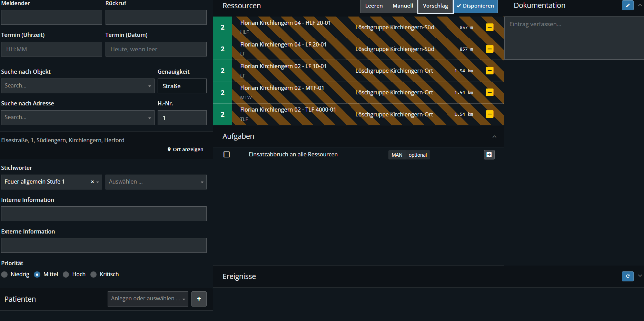Select Vorschlag resource mode

tap(435, 6)
